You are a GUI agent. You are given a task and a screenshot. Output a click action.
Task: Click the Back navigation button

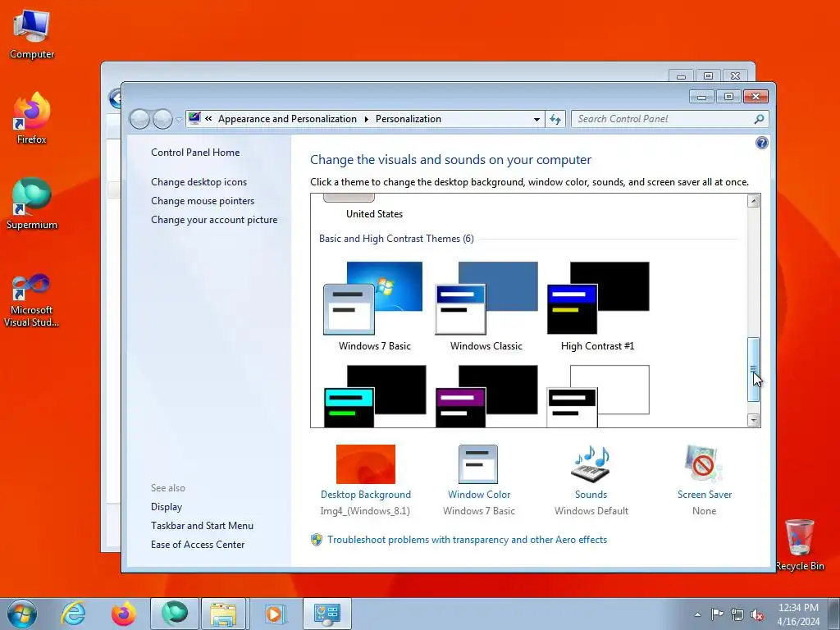pyautogui.click(x=139, y=119)
